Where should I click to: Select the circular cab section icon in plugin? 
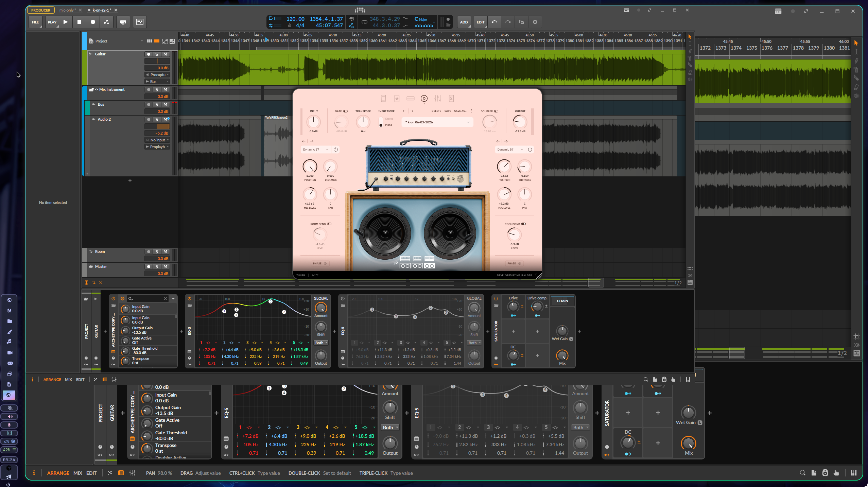click(x=424, y=99)
